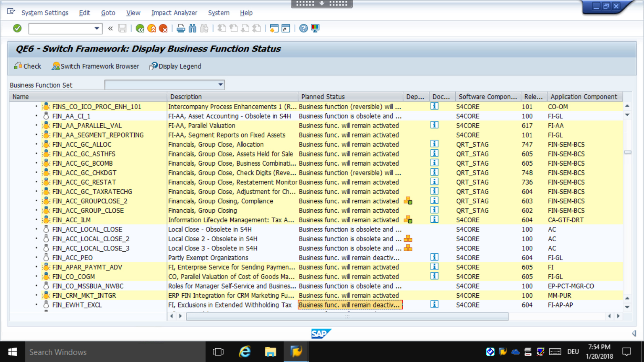Open Internet Explorer from the taskbar
The width and height of the screenshot is (644, 362).
[x=245, y=352]
